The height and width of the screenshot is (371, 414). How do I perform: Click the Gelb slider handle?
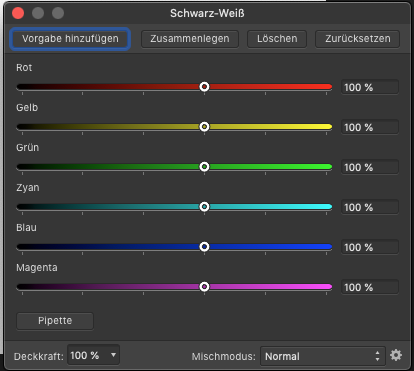(x=204, y=127)
